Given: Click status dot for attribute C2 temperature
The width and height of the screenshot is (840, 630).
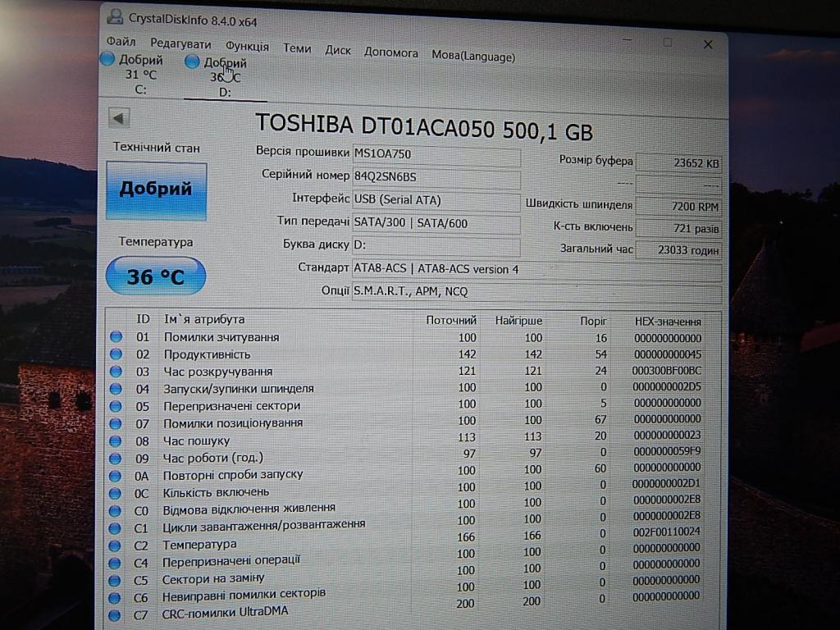Looking at the screenshot, I should point(116,545).
